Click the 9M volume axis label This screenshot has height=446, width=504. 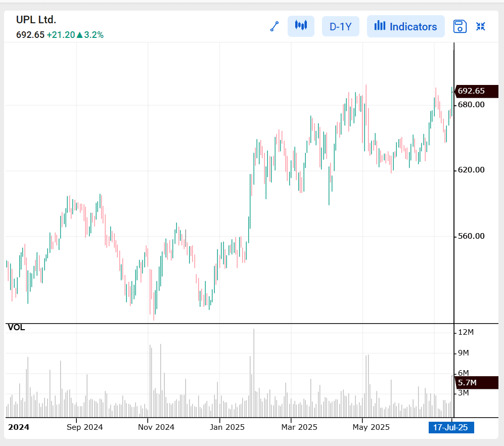463,353
